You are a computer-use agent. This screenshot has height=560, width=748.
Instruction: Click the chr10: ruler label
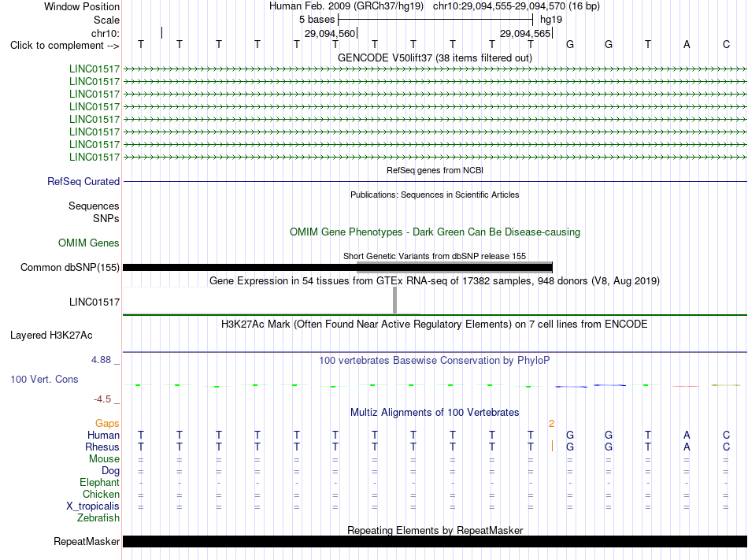coord(105,33)
